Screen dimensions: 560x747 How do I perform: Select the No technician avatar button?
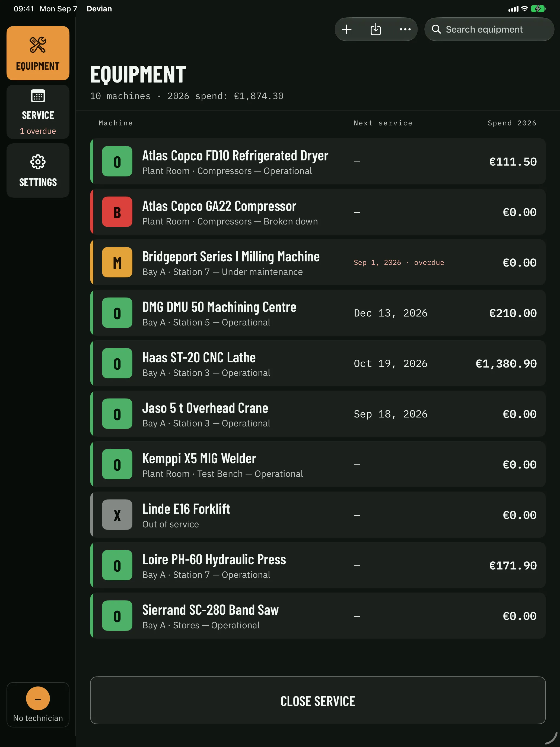(x=38, y=705)
